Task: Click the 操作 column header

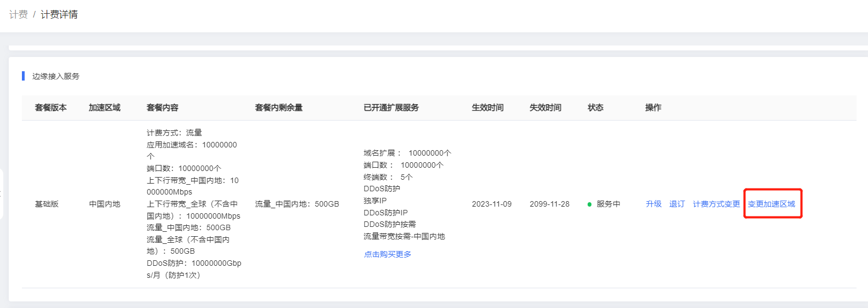Action: (653, 107)
